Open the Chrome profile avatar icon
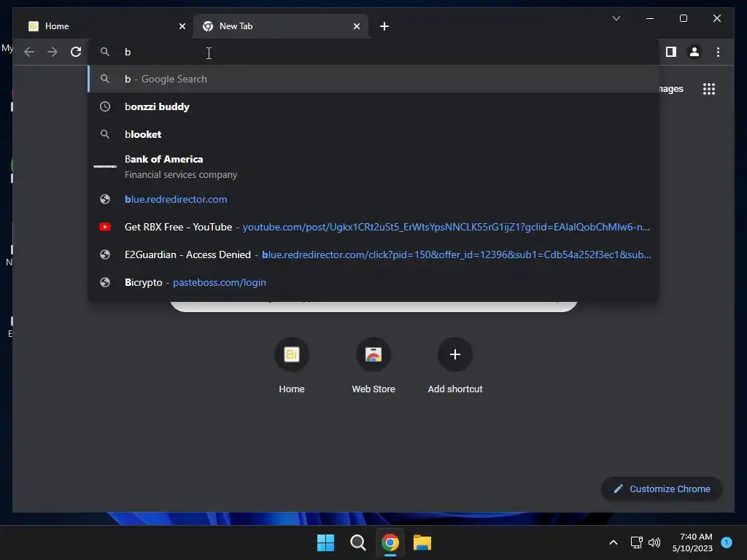Screen dimensions: 747x560 (694, 52)
